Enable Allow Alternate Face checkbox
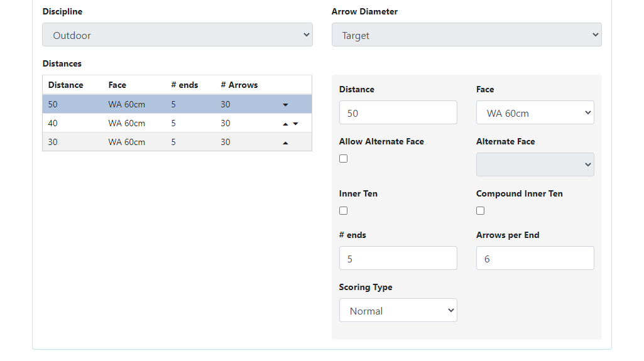The image size is (644, 361). (x=343, y=159)
